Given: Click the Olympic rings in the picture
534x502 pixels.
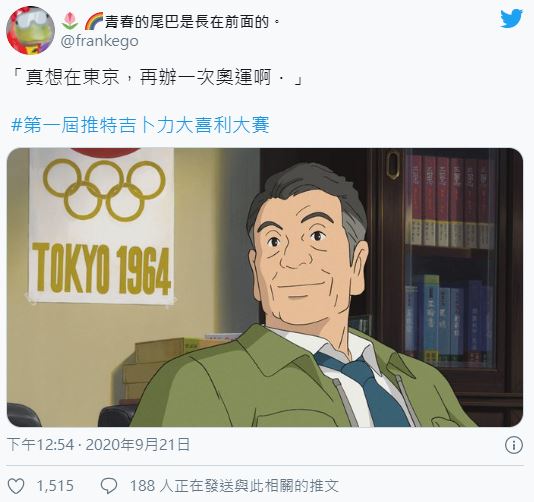Looking at the screenshot, I should click(x=105, y=190).
